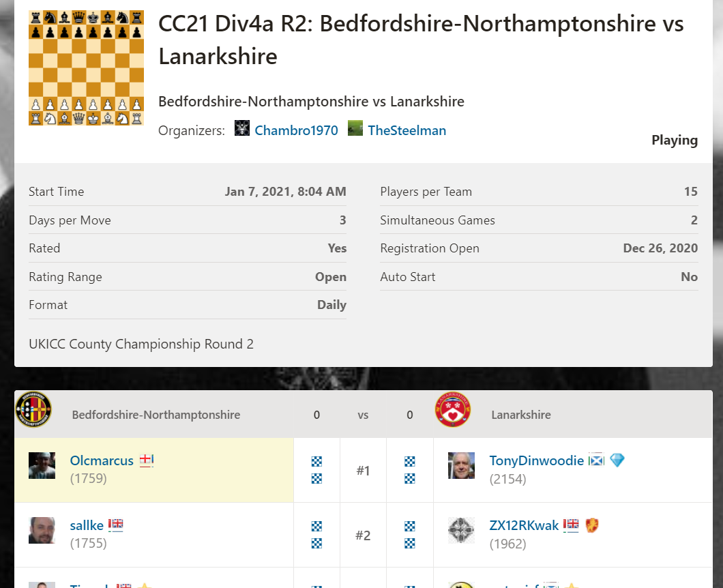723x588 pixels.
Task: Click TheSteelman's avatar icon
Action: (355, 128)
